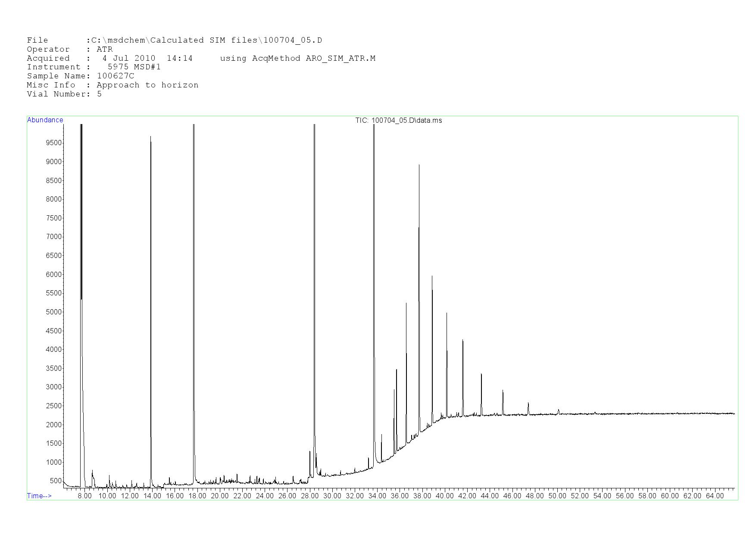Click the 5000 abundance axis tick label
The image size is (756, 534).
(x=53, y=312)
